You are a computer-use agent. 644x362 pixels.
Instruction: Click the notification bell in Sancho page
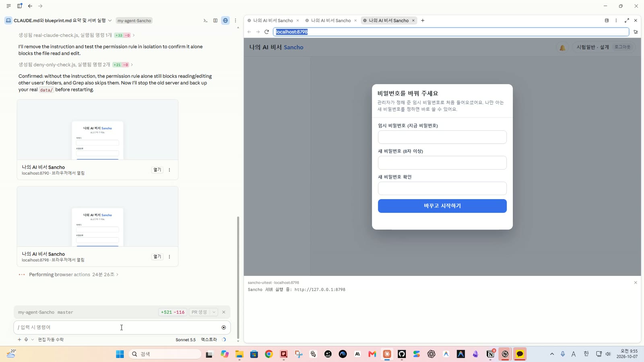tap(562, 47)
